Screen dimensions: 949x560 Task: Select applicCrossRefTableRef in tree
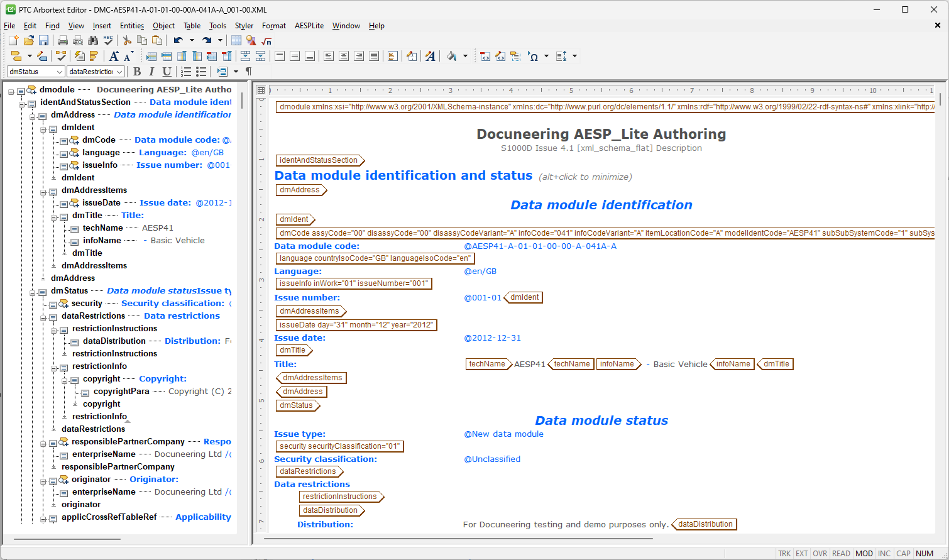click(x=109, y=517)
